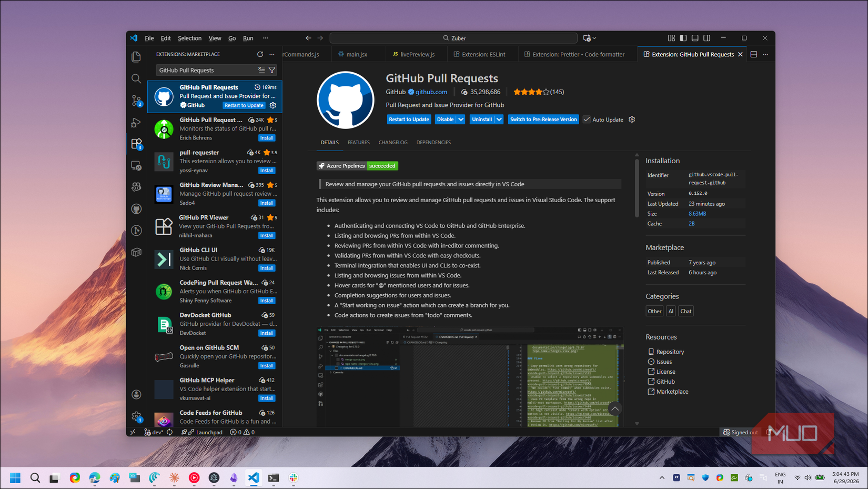This screenshot has width=868, height=489.
Task: Open Visual Studio Code from the taskbar
Action: [254, 477]
